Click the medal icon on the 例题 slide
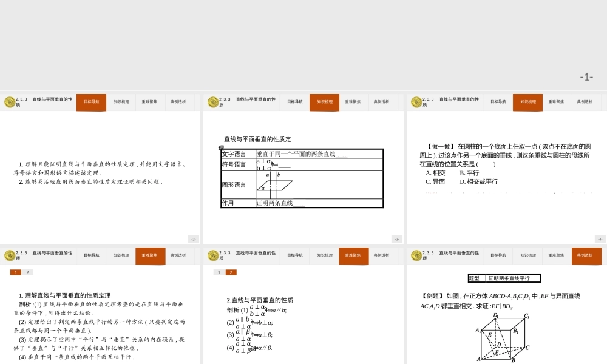607x364 pixels. [415, 255]
